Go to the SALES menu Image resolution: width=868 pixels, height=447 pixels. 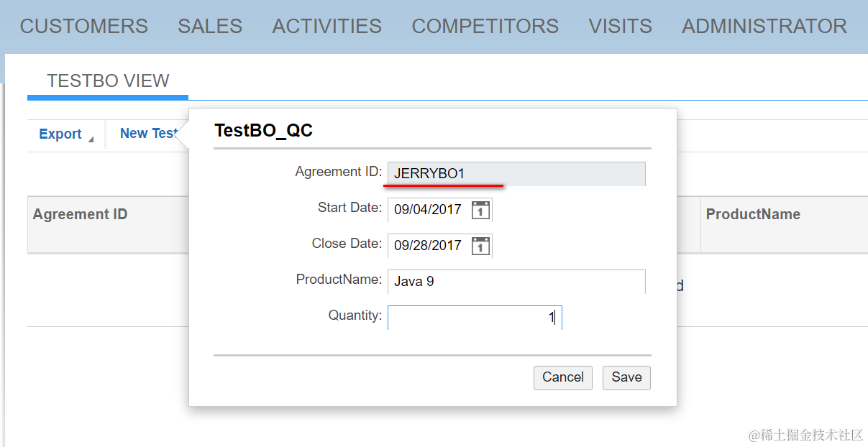[210, 27]
